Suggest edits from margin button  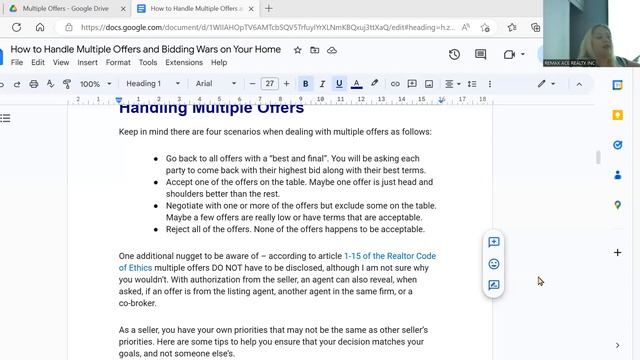pos(494,285)
